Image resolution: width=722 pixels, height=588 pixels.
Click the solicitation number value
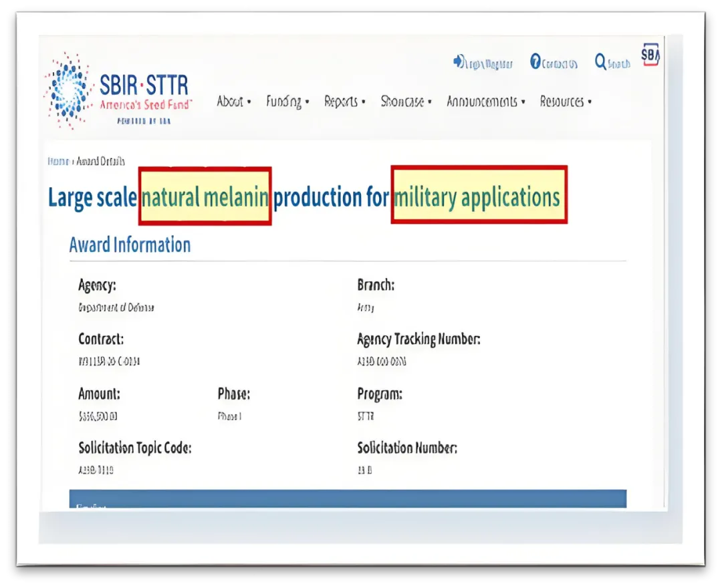[365, 470]
